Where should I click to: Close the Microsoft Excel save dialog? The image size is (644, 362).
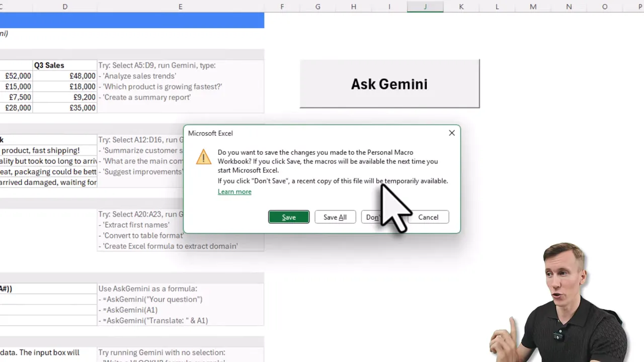451,133
